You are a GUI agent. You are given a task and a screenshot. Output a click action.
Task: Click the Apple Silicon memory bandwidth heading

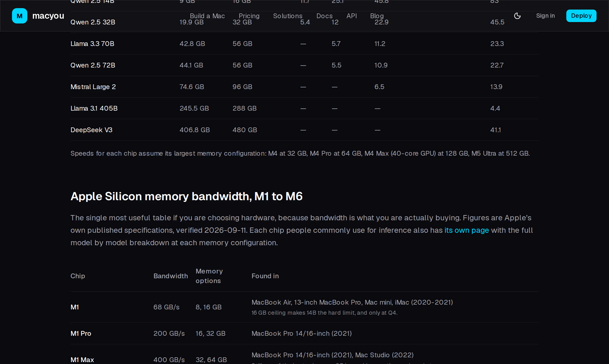186,196
